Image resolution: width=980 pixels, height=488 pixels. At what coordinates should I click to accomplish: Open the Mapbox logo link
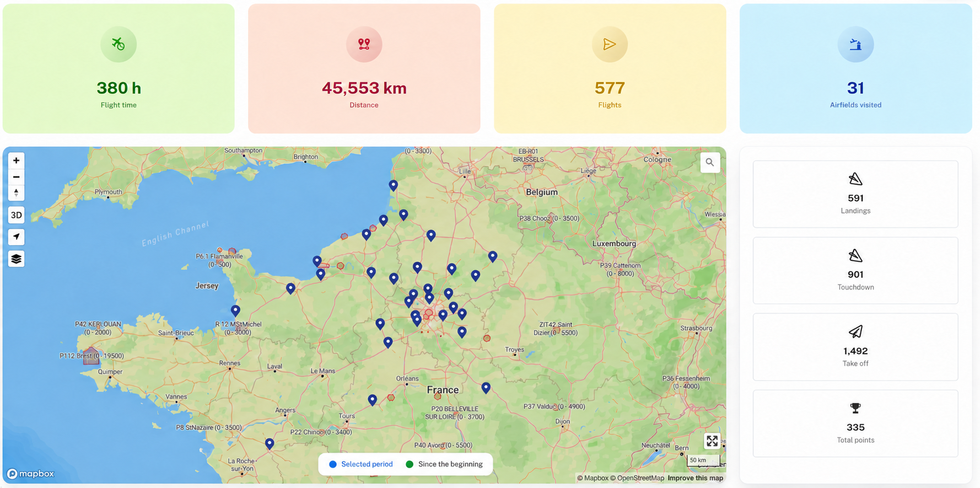[30, 474]
